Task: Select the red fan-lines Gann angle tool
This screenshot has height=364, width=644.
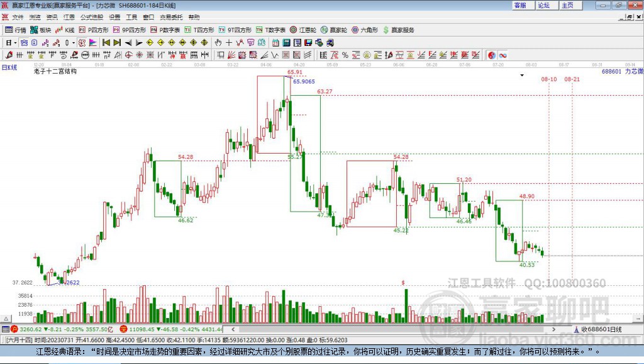Action: (231, 55)
